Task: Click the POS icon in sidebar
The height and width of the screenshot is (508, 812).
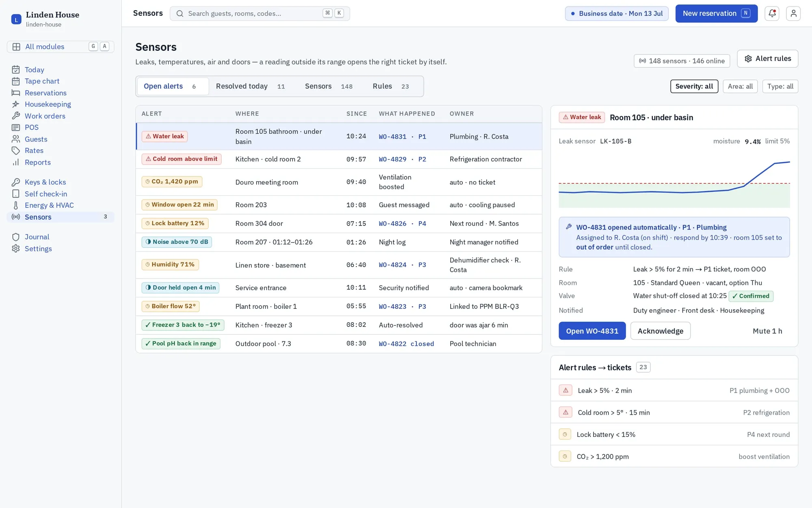Action: [16, 128]
